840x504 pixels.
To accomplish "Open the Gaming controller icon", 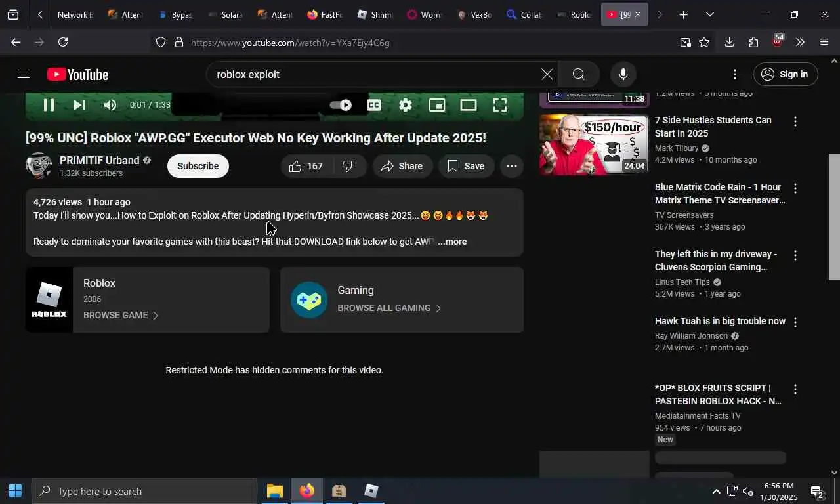I will [309, 300].
